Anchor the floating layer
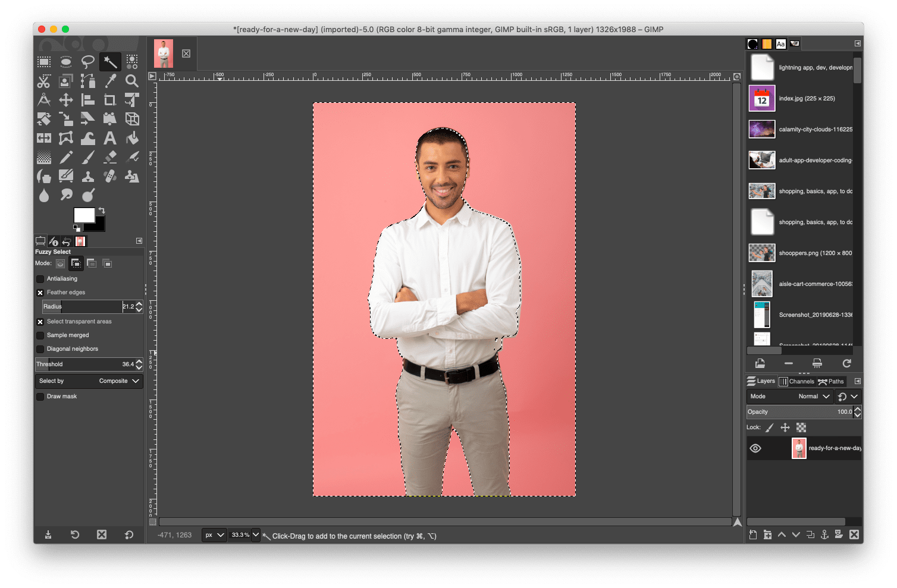 (x=824, y=534)
